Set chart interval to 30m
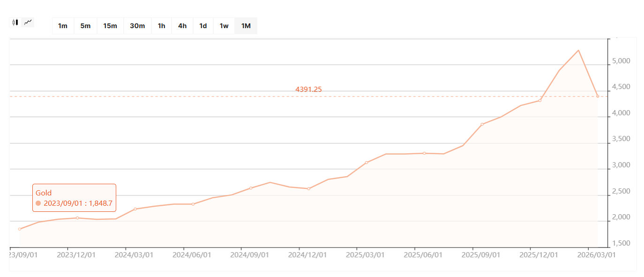 [x=137, y=26]
